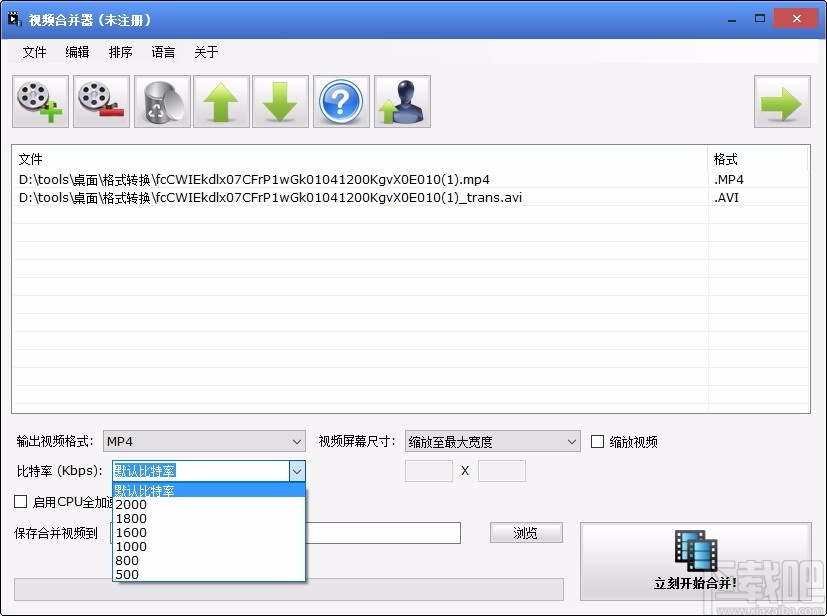
Task: Select the first MP4 file in the list
Action: (250, 179)
